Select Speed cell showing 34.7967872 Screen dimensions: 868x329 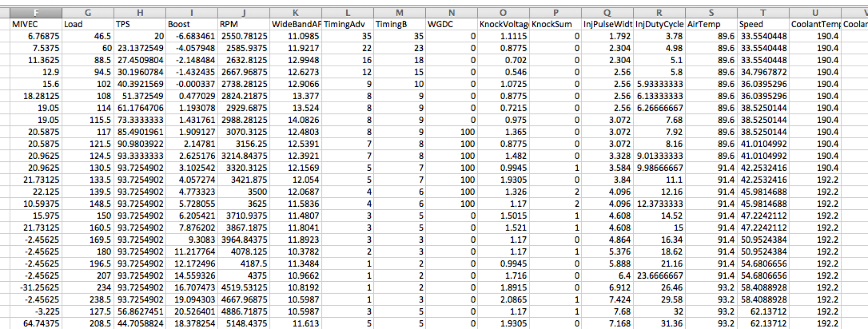tap(763, 72)
